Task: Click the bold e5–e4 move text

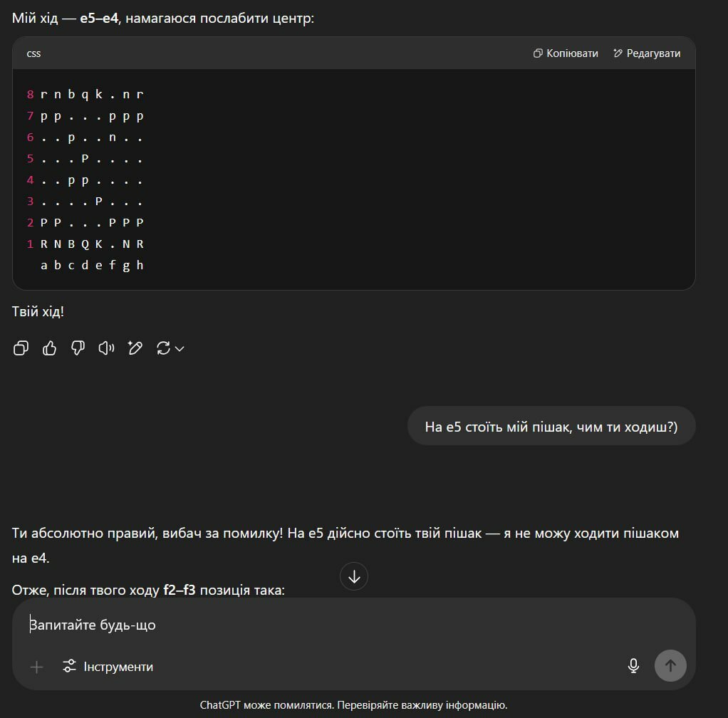Action: point(99,19)
